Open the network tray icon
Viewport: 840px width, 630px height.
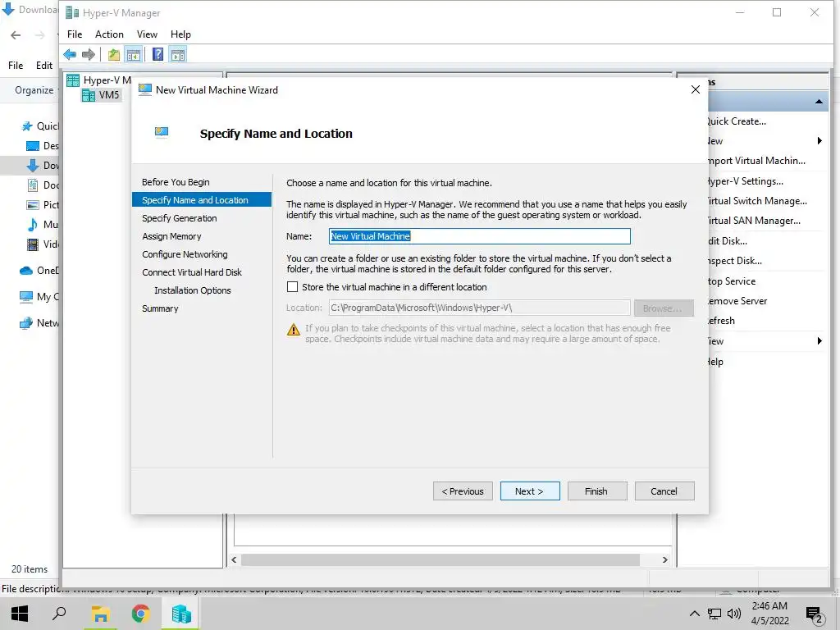(714, 614)
